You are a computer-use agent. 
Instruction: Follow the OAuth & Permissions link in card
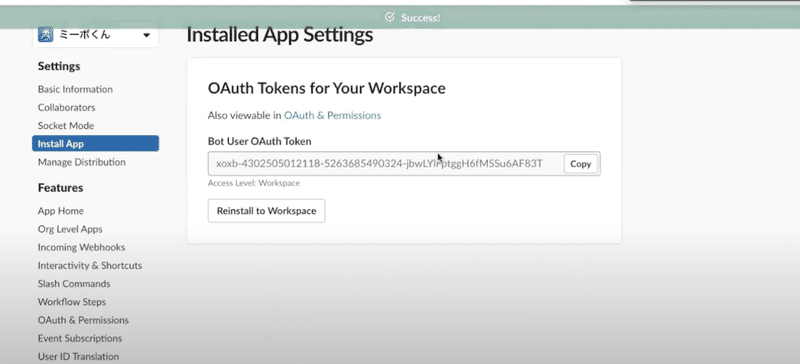tap(332, 115)
